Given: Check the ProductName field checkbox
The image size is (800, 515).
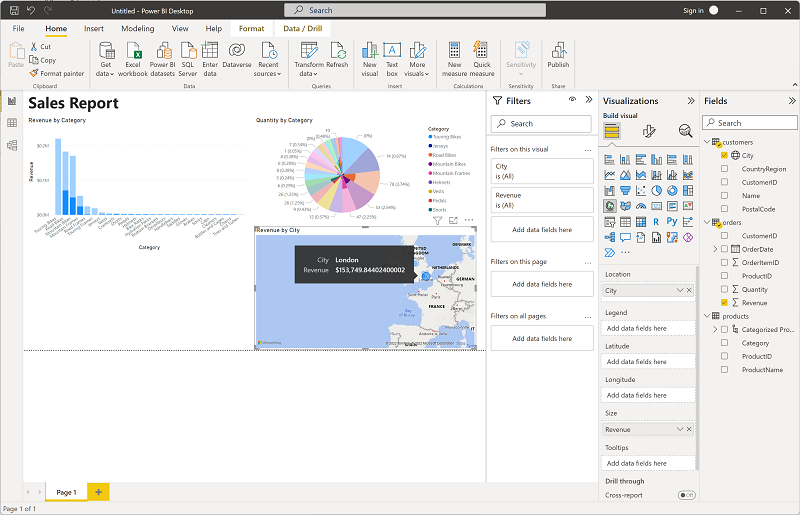Looking at the screenshot, I should (724, 369).
